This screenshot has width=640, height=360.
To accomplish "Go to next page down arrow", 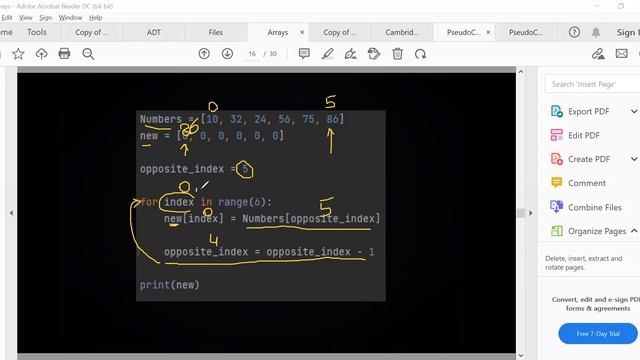I will tap(227, 53).
